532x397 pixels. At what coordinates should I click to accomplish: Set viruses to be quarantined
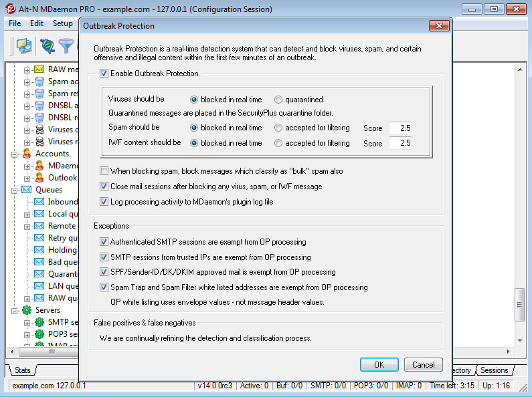pyautogui.click(x=278, y=100)
